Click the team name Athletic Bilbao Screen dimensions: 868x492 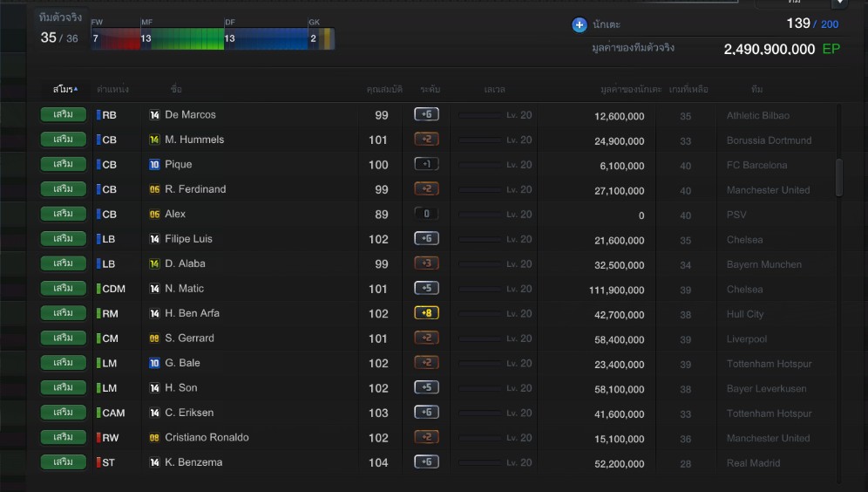(758, 116)
